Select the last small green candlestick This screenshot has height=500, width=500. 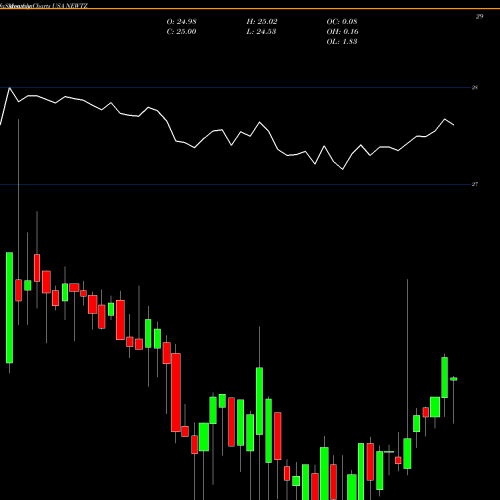[x=454, y=379]
